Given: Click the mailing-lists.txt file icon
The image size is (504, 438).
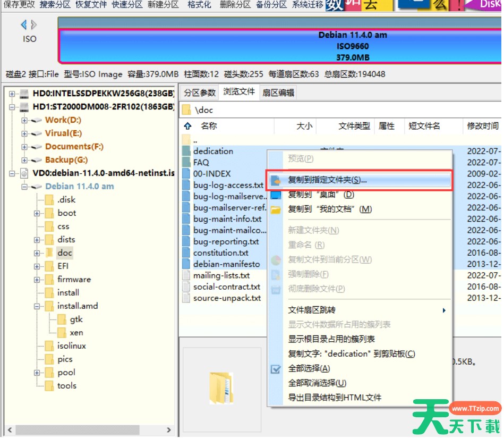Looking at the screenshot, I should tap(186, 275).
